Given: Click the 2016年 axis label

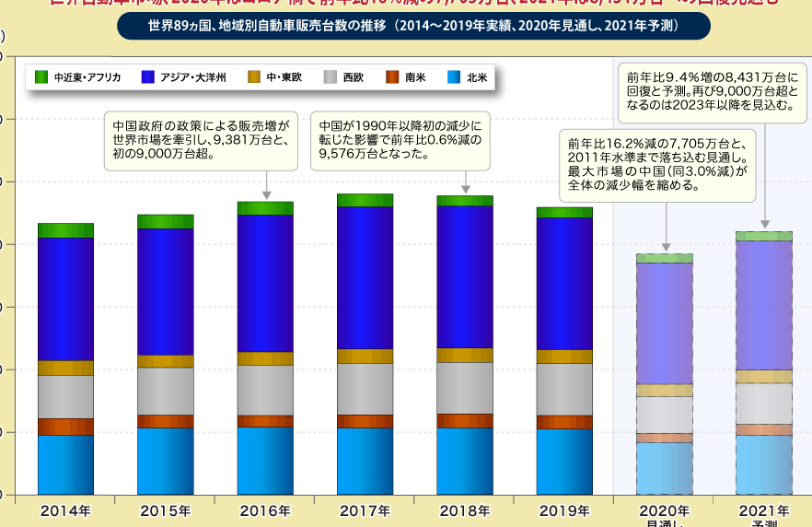Looking at the screenshot, I should pos(265,510).
